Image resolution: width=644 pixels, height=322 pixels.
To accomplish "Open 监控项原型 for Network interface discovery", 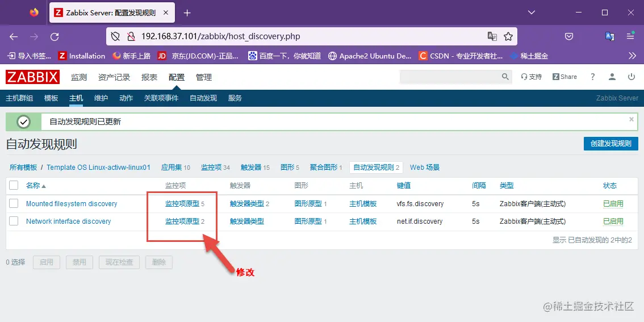I will [182, 221].
